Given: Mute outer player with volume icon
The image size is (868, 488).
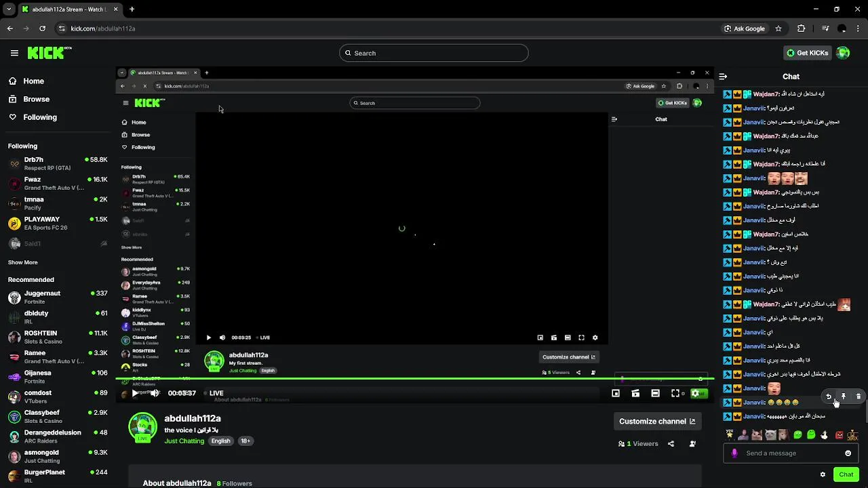Looking at the screenshot, I should click(x=155, y=393).
